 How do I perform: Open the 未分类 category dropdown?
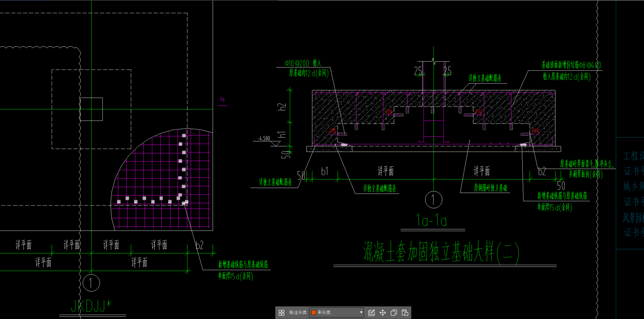[336, 312]
